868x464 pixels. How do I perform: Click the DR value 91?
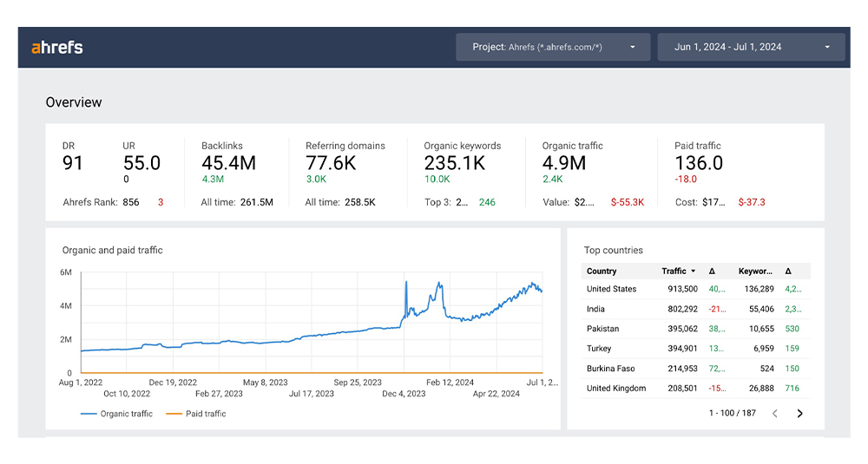73,163
